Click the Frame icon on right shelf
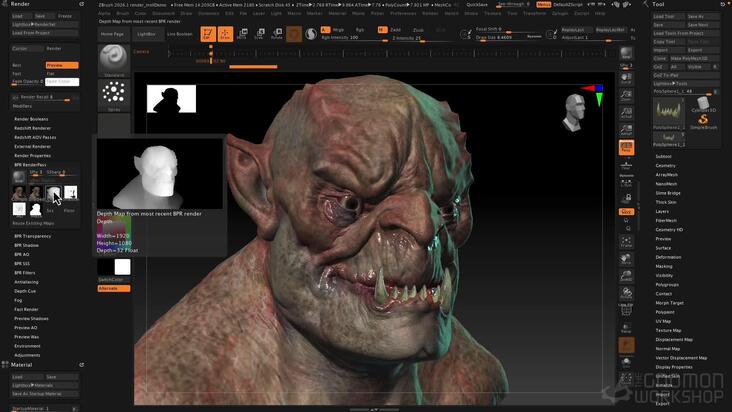Viewport: 732px width, 412px height. 626,242
